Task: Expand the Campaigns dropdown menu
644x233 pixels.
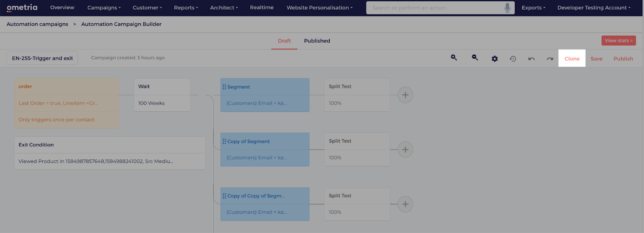Action: [104, 8]
